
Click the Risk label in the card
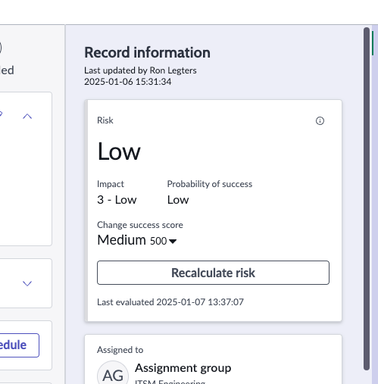pyautogui.click(x=105, y=120)
